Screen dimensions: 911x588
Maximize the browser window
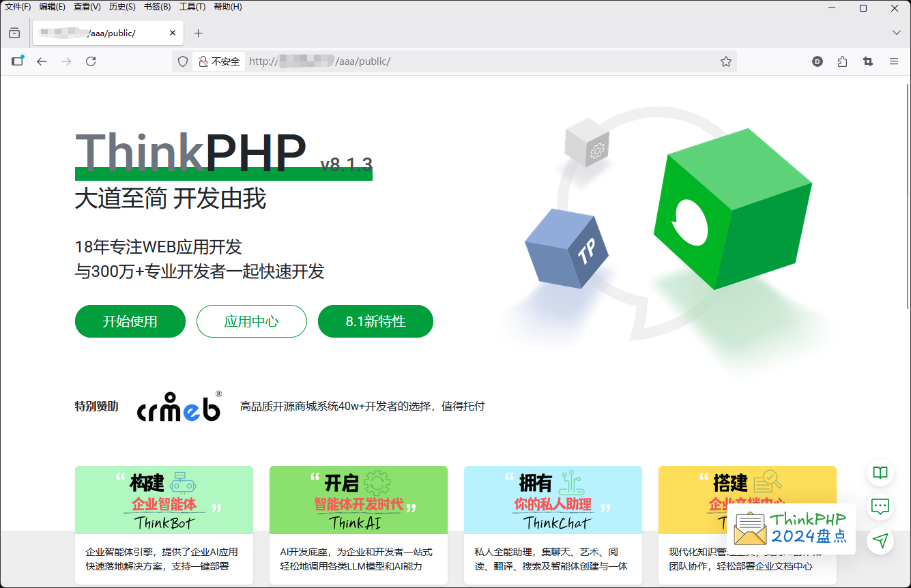863,8
